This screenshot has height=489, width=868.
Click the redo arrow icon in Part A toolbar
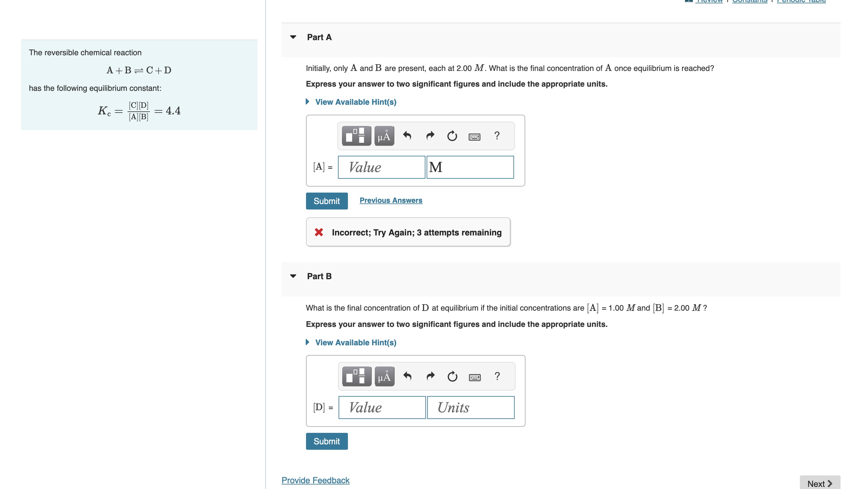429,136
